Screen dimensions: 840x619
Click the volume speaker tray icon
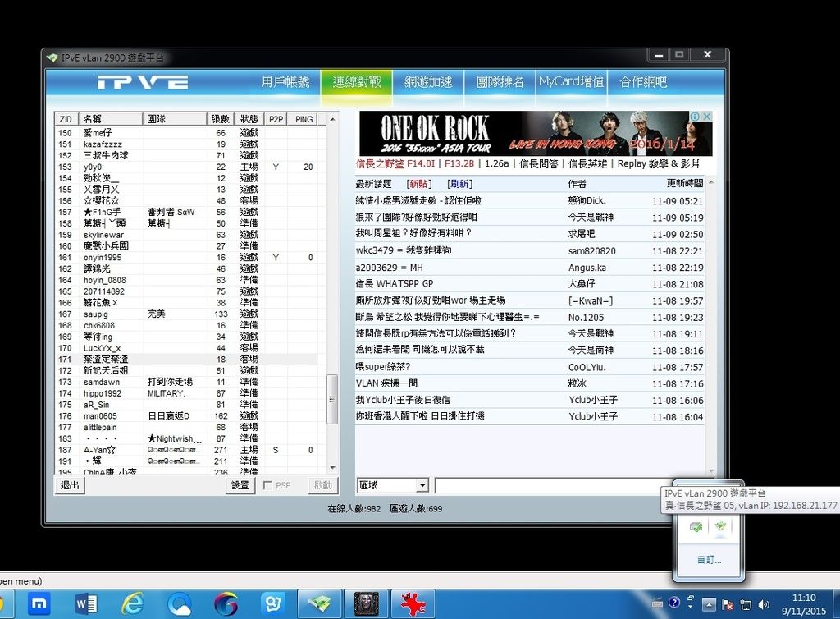(765, 604)
